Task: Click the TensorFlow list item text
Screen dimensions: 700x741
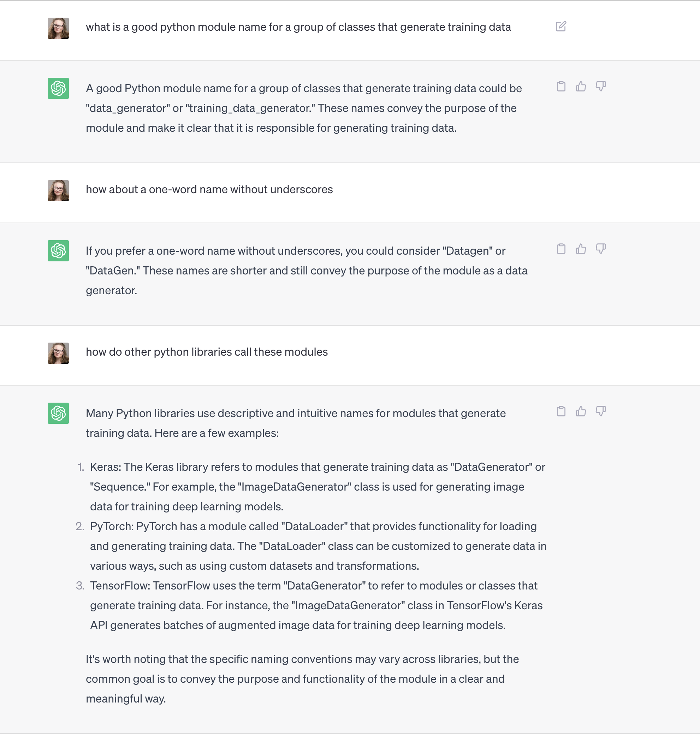Action: coord(316,605)
